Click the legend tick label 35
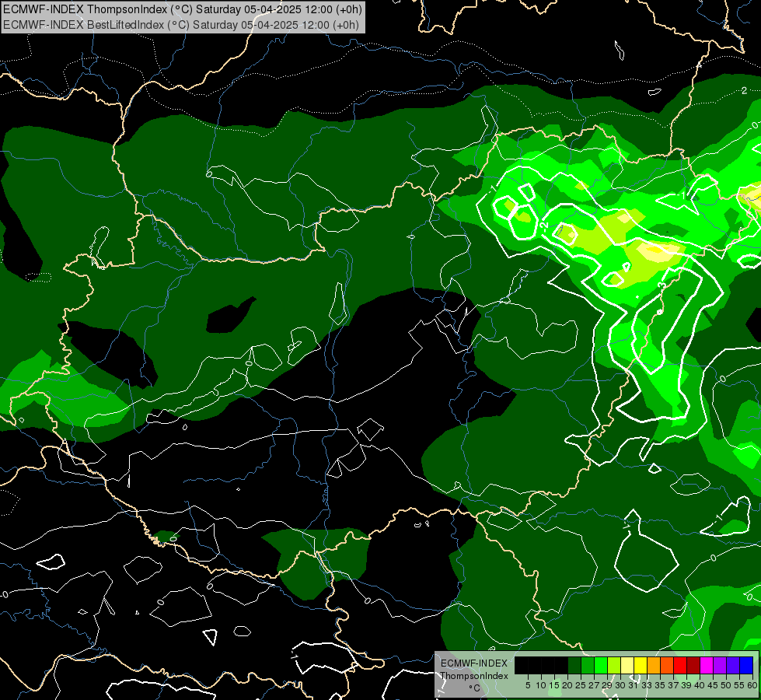The image size is (761, 700). tap(661, 685)
